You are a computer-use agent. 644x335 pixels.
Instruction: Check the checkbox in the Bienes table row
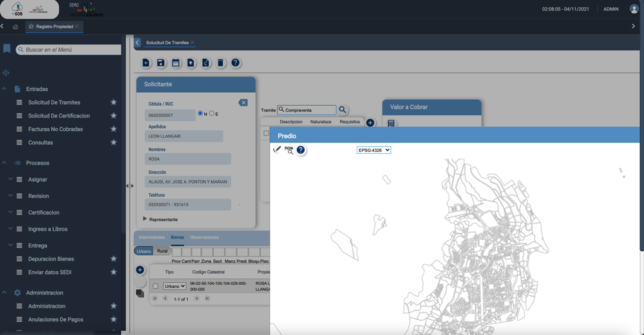[x=155, y=286]
